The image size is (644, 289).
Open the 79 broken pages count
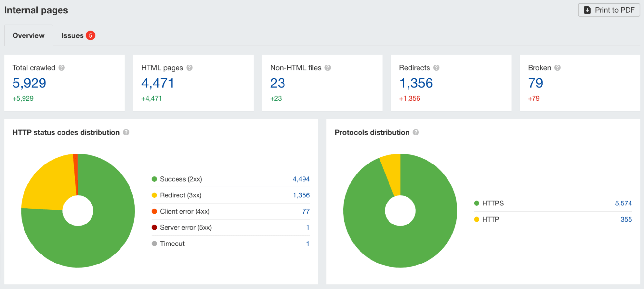(x=535, y=83)
